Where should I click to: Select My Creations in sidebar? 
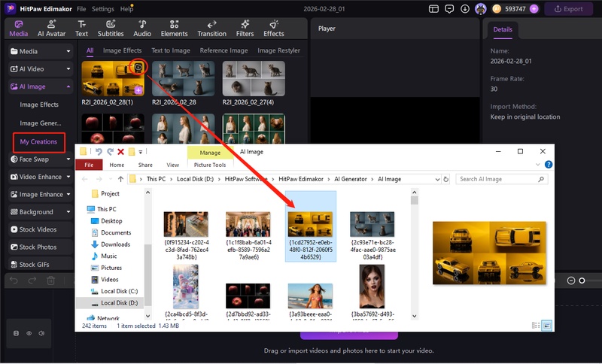point(39,141)
